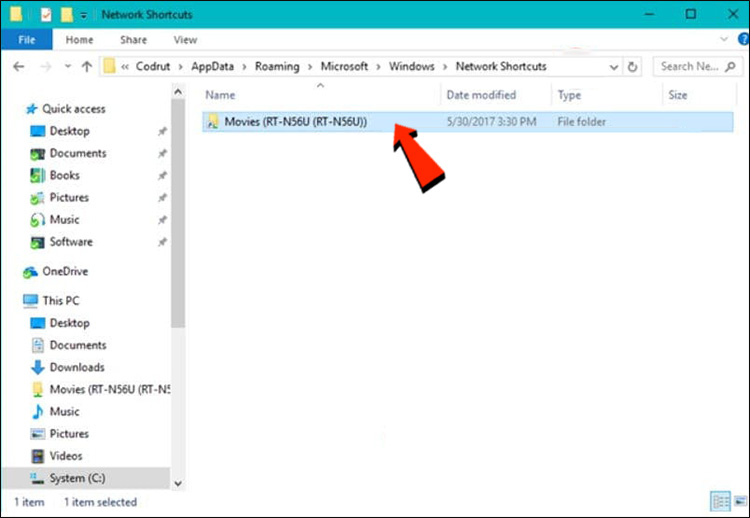The image size is (750, 518).
Task: Click Microsoft in the address path
Action: pyautogui.click(x=344, y=66)
